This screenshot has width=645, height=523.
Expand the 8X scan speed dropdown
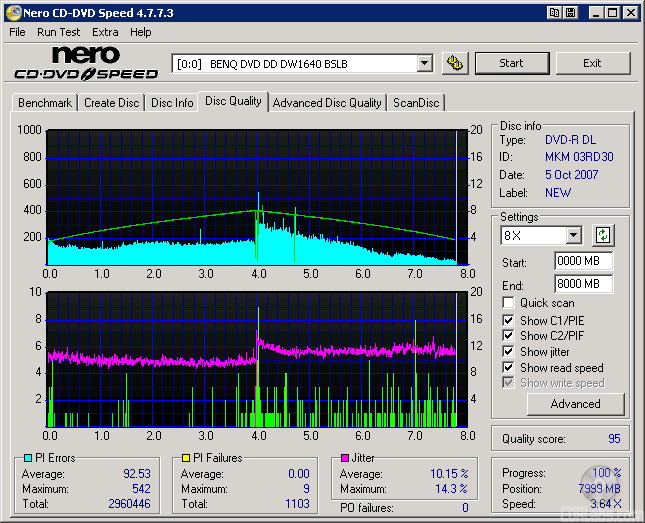pyautogui.click(x=573, y=236)
